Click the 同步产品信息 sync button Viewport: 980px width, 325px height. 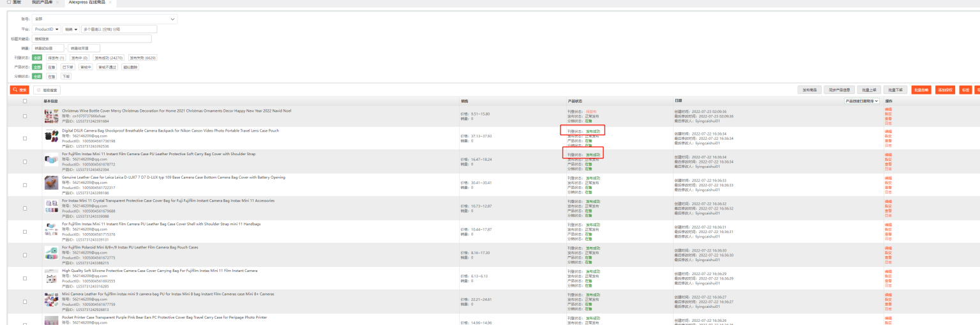840,90
